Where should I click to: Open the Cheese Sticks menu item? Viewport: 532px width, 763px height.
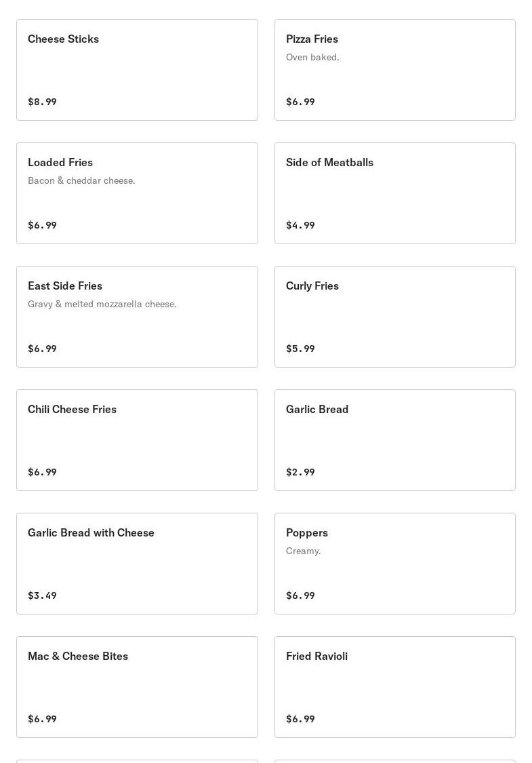pos(137,70)
